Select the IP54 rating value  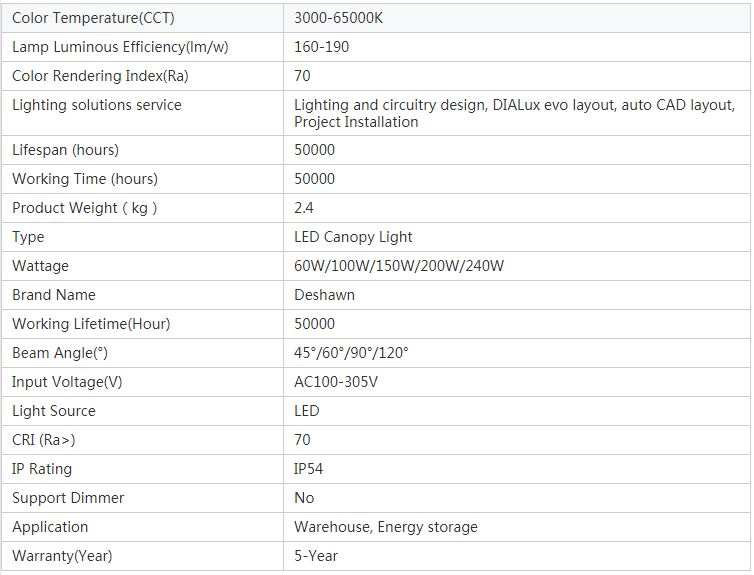click(308, 469)
